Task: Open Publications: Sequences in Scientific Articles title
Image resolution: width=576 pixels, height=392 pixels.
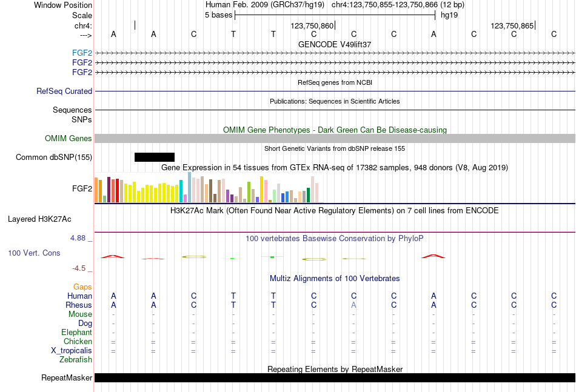Action: 335,101
